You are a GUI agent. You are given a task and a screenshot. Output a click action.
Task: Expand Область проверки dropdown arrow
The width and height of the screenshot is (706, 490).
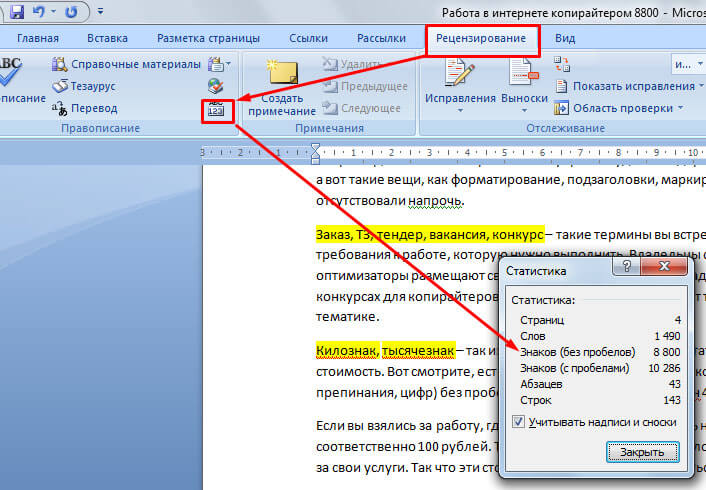(680, 108)
